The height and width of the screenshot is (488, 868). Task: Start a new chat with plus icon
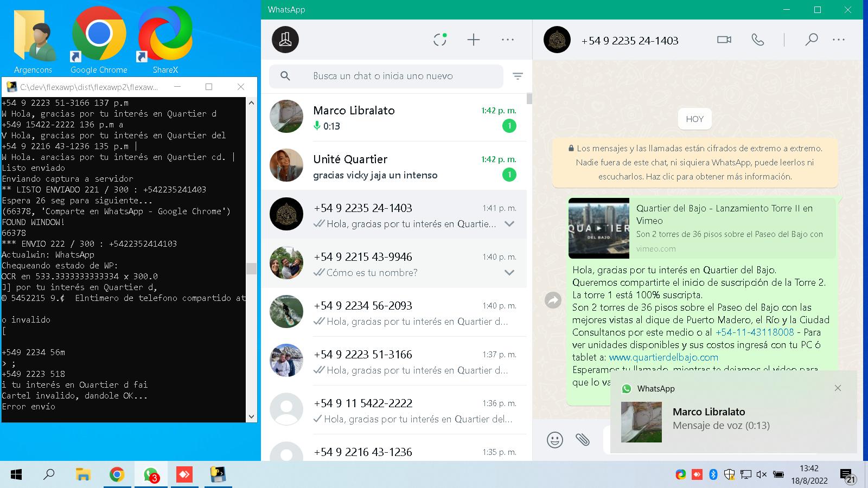coord(474,40)
